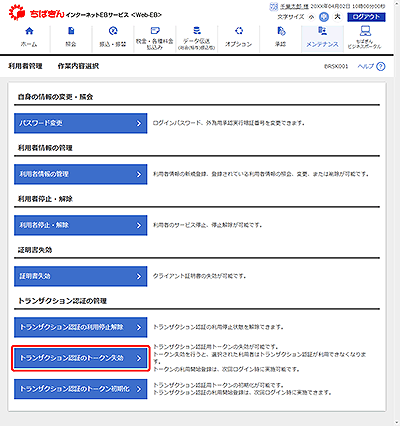Image resolution: width=400 pixels, height=426 pixels.
Task: Open the 振込・振替 transfer icon
Action: pos(113,31)
